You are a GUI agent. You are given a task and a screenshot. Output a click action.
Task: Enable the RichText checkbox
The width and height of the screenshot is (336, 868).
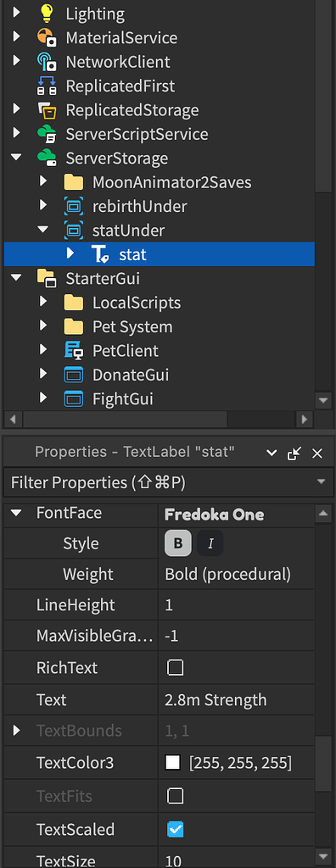pos(175,668)
